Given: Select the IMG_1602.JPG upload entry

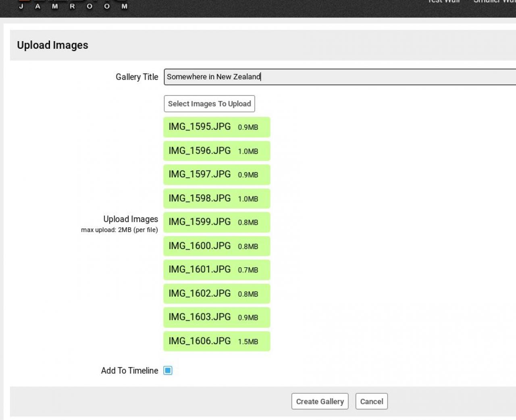Looking at the screenshot, I should (216, 294).
